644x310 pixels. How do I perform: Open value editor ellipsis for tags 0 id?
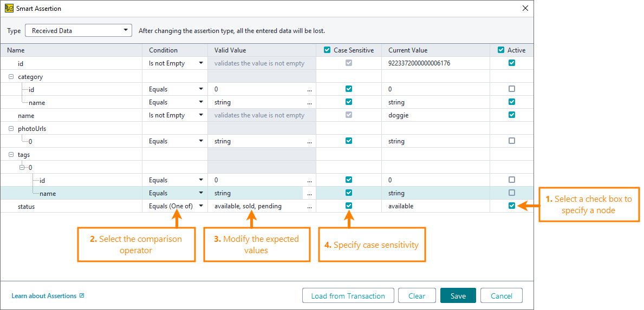click(x=309, y=180)
